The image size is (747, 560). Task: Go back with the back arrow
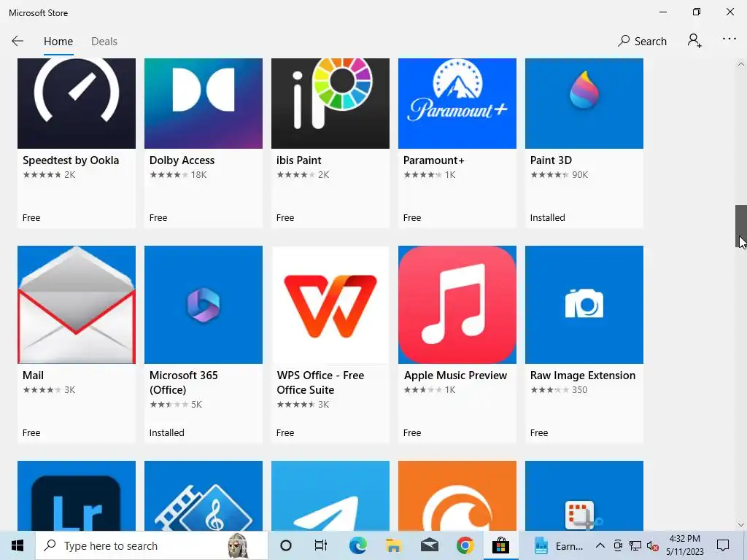click(18, 41)
